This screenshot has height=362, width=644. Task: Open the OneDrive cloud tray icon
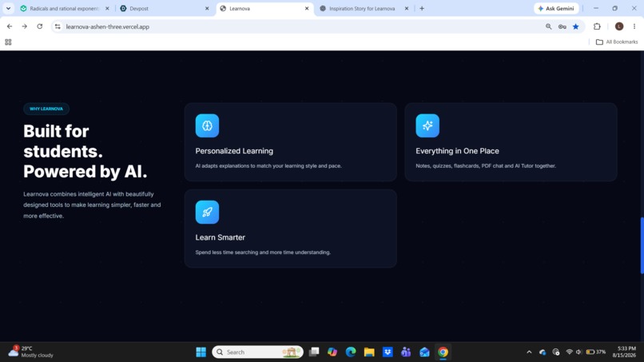[543, 352]
